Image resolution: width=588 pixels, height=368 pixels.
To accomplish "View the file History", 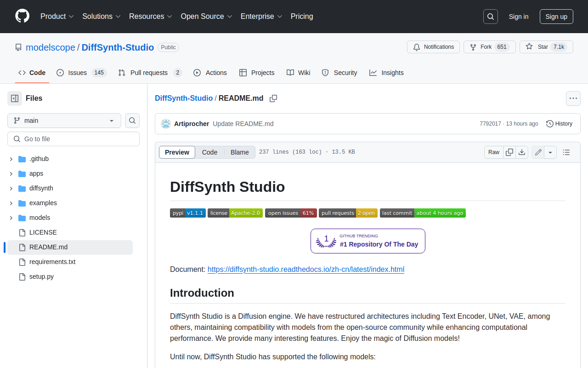I will click(x=559, y=124).
